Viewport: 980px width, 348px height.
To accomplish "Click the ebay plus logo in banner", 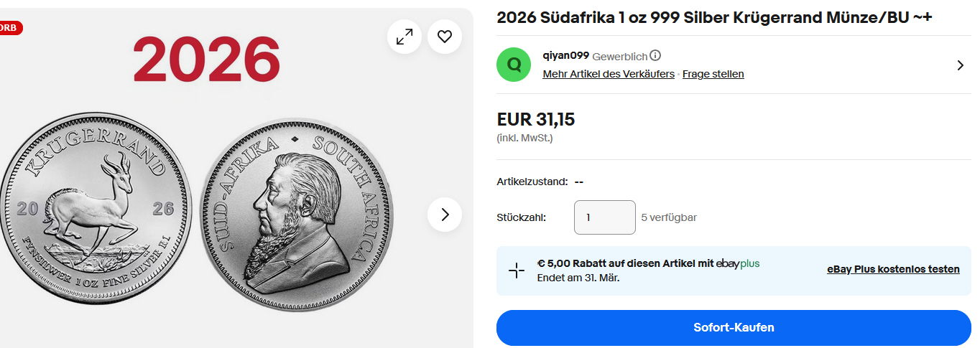I will pos(738,263).
